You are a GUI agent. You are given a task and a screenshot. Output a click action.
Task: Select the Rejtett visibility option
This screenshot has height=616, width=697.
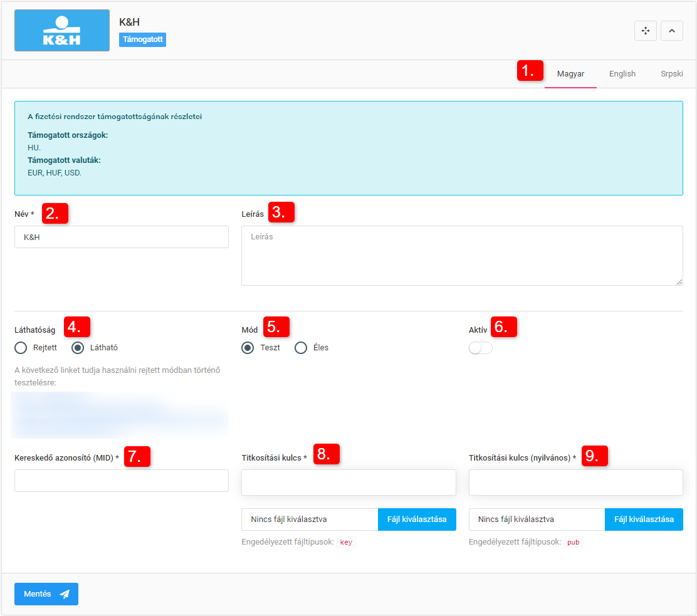pyautogui.click(x=21, y=348)
